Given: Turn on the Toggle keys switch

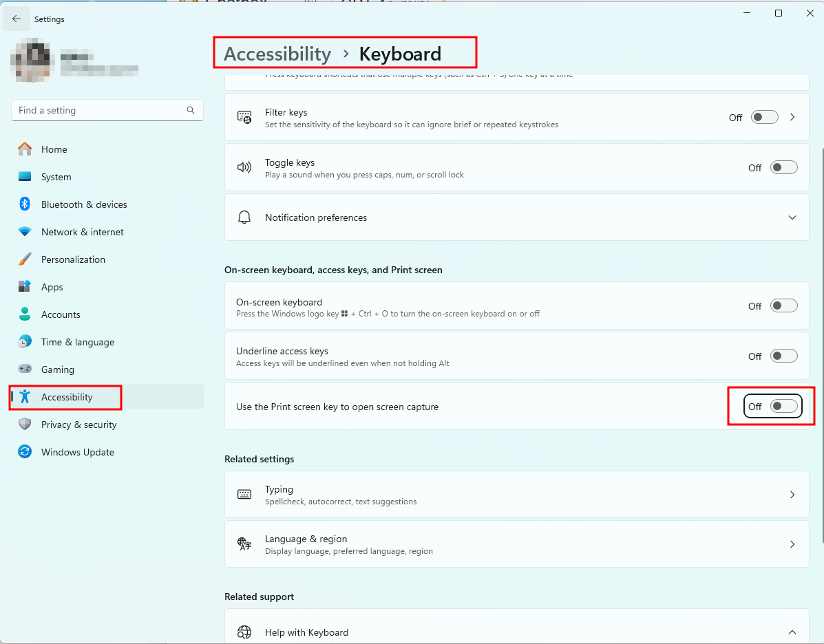Looking at the screenshot, I should pos(783,167).
